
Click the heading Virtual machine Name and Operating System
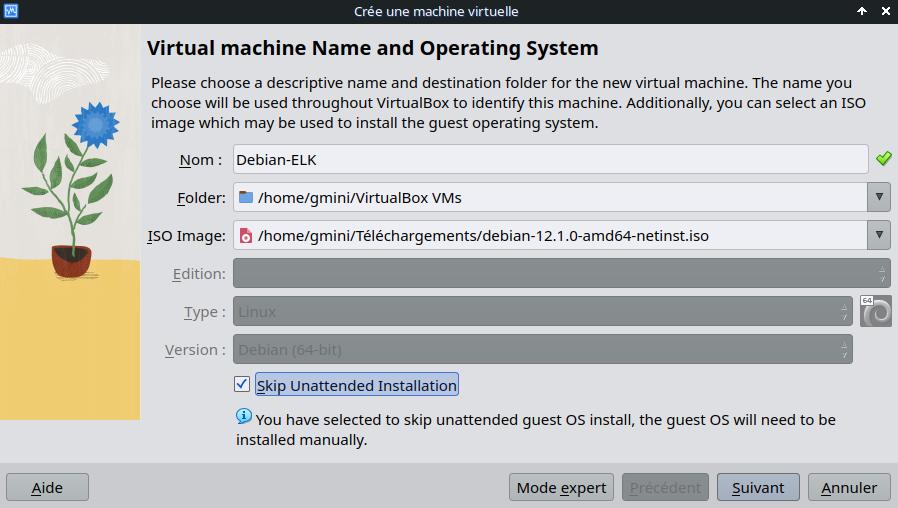pos(373,48)
